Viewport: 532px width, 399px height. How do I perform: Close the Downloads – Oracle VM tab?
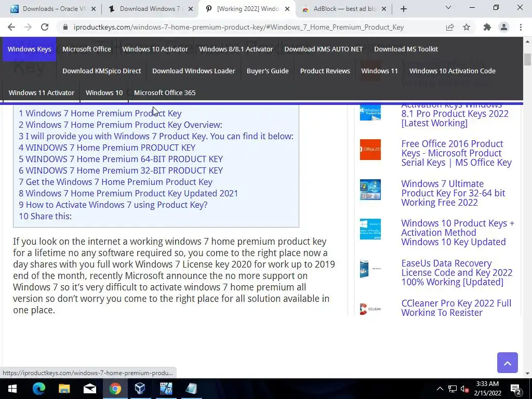click(x=94, y=9)
